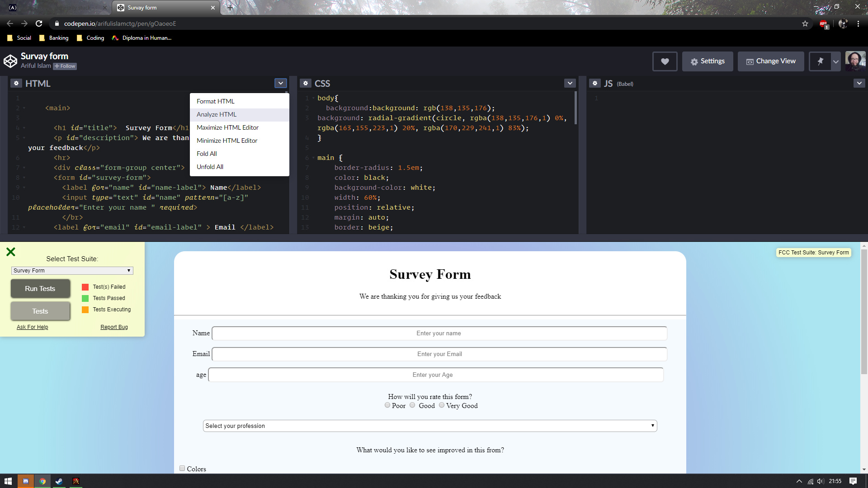Collapse the HTML editor panel
The width and height of the screenshot is (868, 488).
pos(280,83)
